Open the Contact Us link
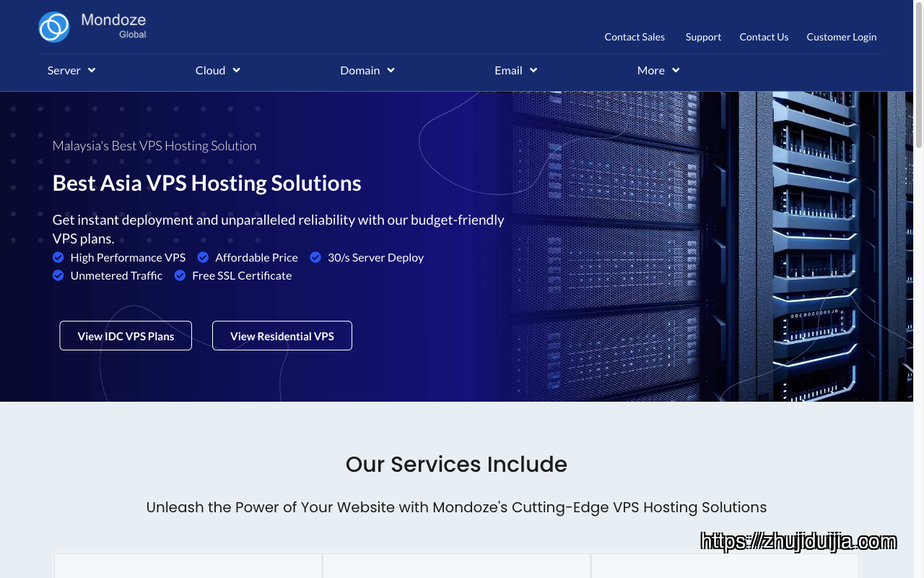Image resolution: width=924 pixels, height=578 pixels. 764,37
